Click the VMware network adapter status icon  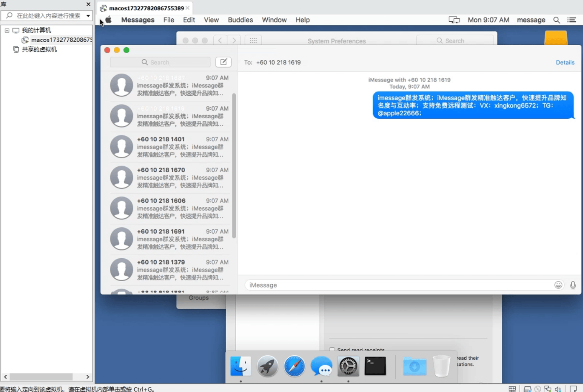[x=548, y=389]
